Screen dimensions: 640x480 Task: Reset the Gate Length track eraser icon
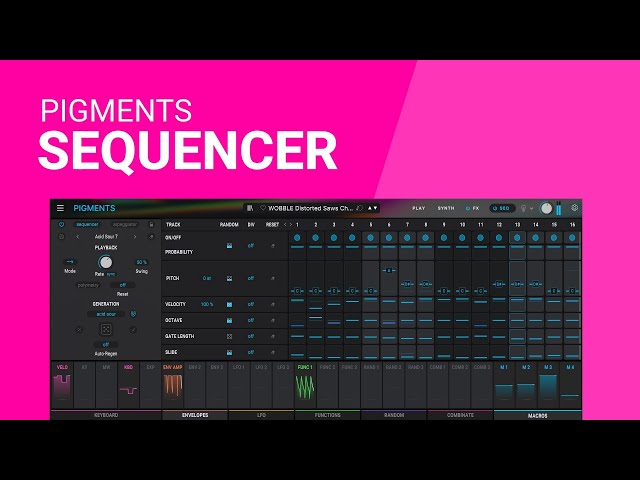273,336
